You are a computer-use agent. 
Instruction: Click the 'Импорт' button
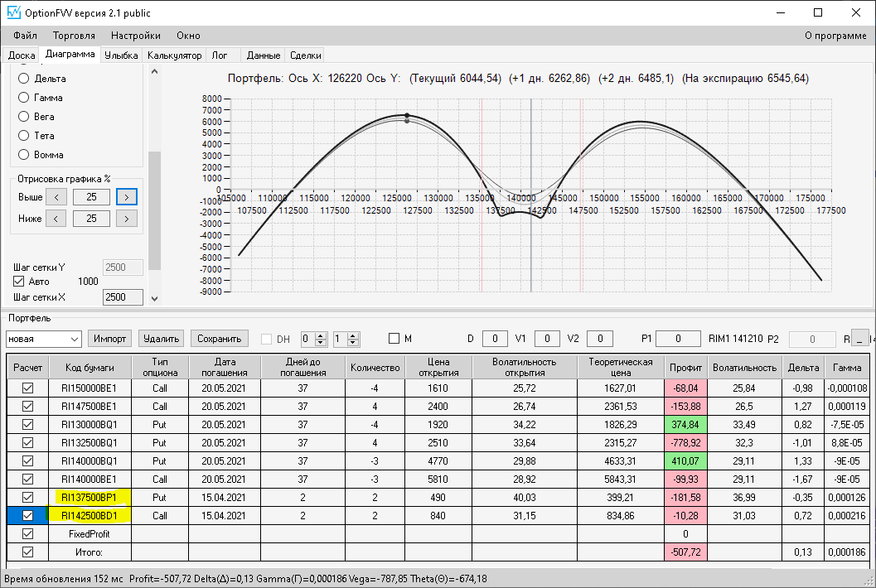110,339
